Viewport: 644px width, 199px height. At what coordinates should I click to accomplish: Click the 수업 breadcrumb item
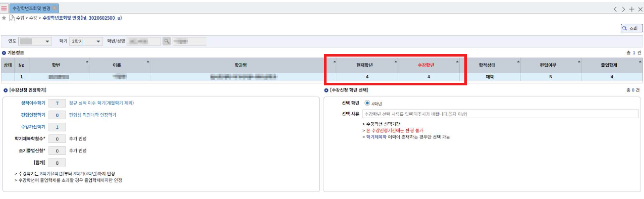[x=20, y=18]
